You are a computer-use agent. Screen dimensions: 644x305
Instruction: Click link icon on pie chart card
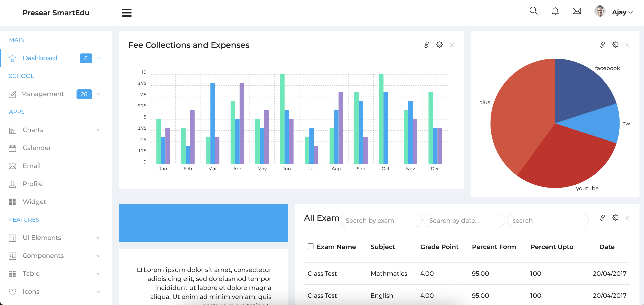602,45
